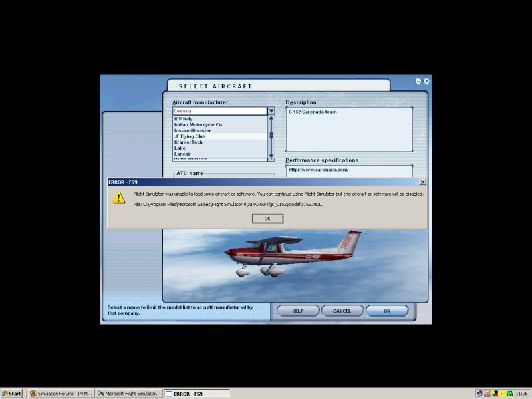Select InsuredDisaster in the manufacturer list

coord(192,130)
